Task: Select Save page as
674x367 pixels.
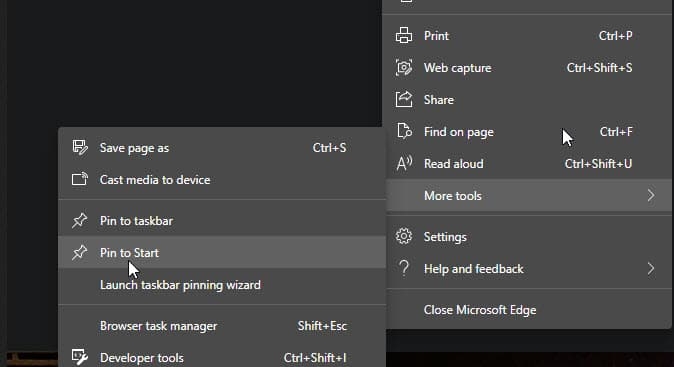Action: pos(222,148)
